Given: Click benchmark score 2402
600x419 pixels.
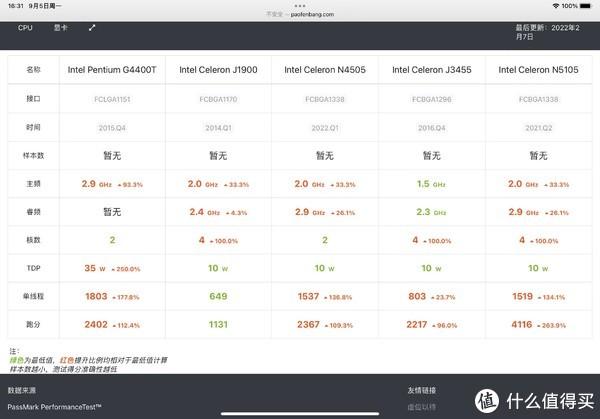Looking at the screenshot, I should click(96, 324).
